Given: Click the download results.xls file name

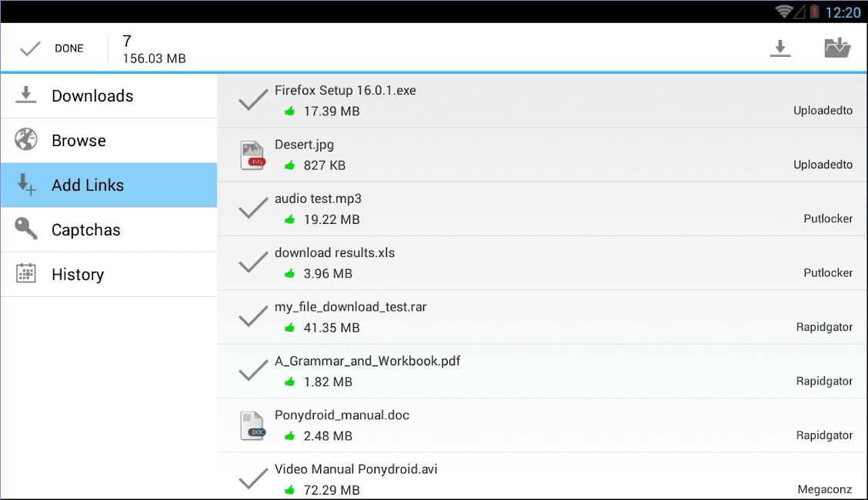Looking at the screenshot, I should (335, 253).
